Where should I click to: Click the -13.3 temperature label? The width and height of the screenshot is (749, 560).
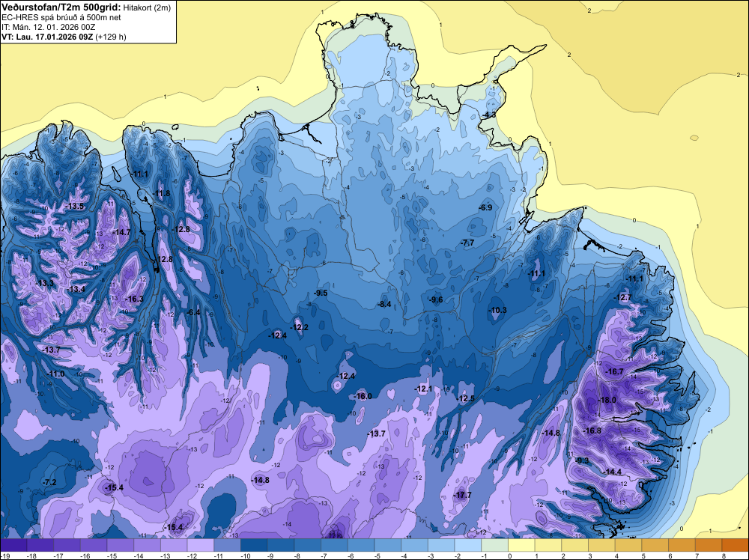click(45, 283)
